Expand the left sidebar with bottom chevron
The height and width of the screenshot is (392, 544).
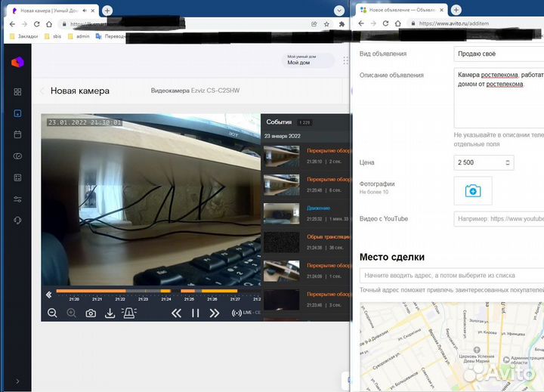click(17, 381)
